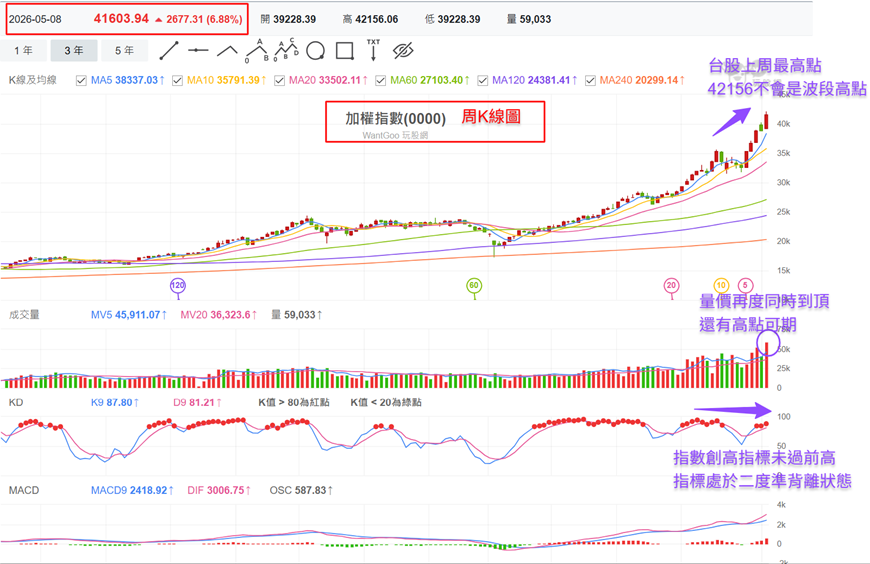Click the latest red weekly candlestick

tap(766, 120)
